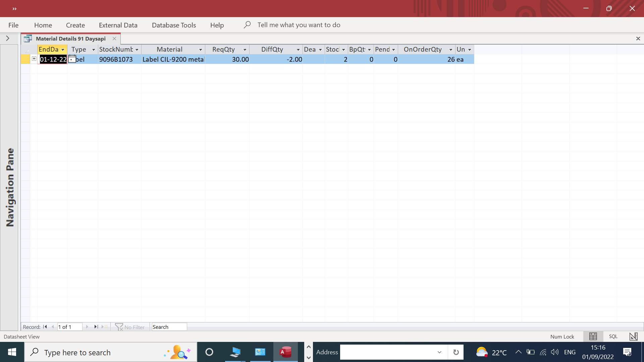Open the OnOrderQty column filter dropdown
The width and height of the screenshot is (644, 362).
pos(451,50)
